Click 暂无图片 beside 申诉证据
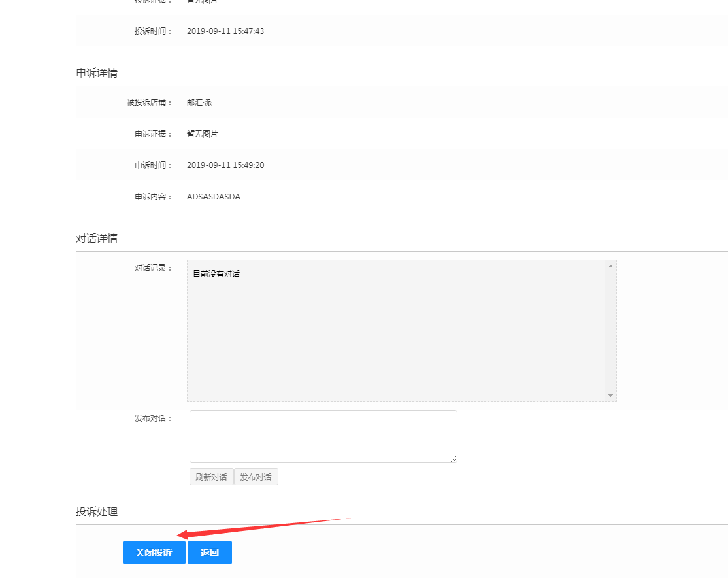Image resolution: width=728 pixels, height=578 pixels. (x=203, y=134)
